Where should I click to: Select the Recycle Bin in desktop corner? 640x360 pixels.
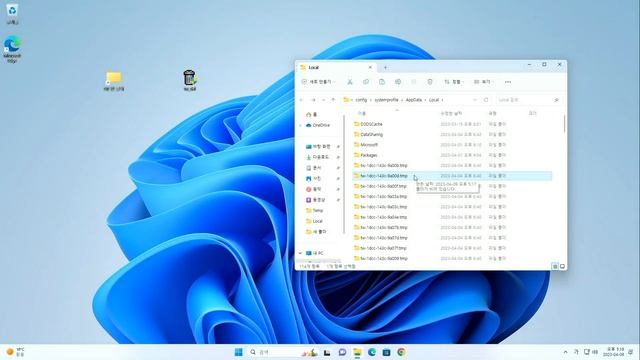(12, 13)
